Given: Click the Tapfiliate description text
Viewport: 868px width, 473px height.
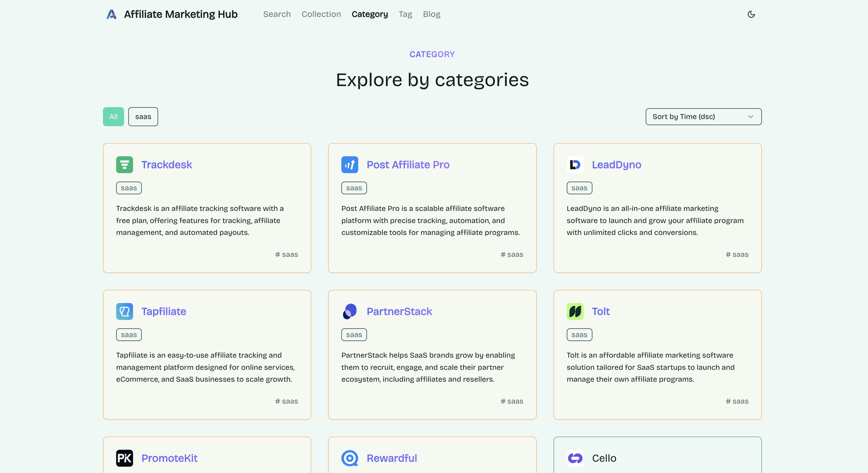Looking at the screenshot, I should click(x=206, y=367).
